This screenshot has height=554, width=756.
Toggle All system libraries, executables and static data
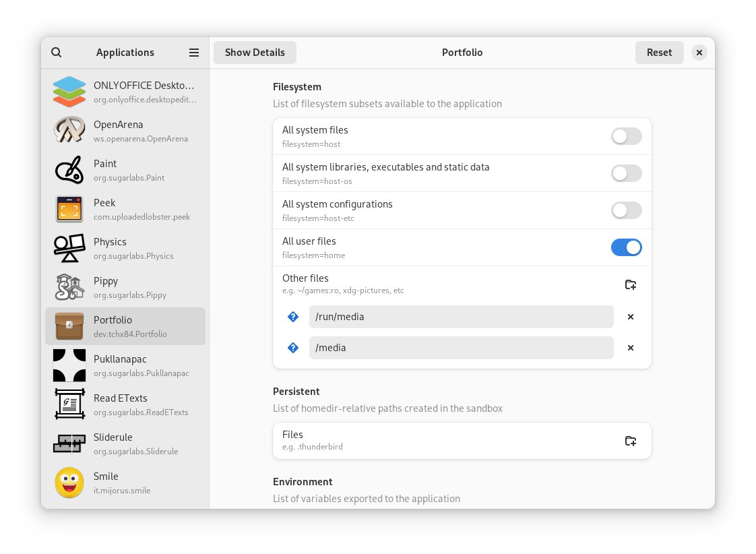pyautogui.click(x=627, y=174)
